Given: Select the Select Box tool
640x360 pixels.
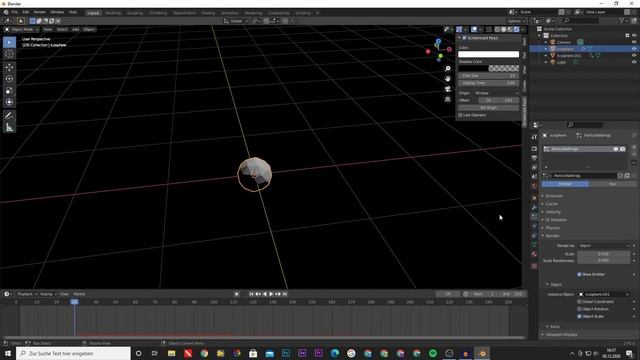Looking at the screenshot, I should click(9, 42).
